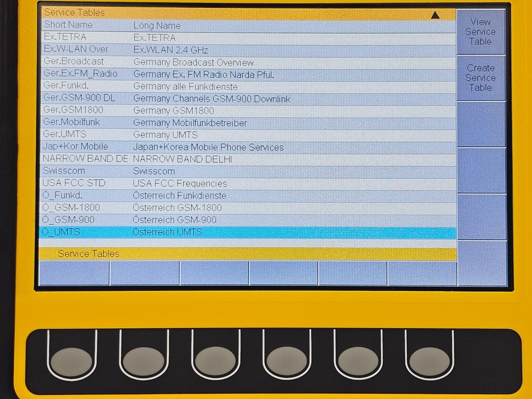Select the Österreich Funkdienste row

click(179, 196)
